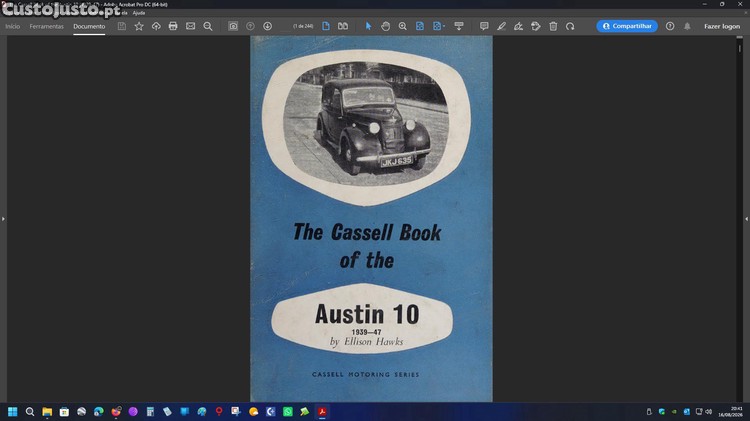Switch to the Ferramentas tab
The width and height of the screenshot is (750, 421).
[x=46, y=26]
